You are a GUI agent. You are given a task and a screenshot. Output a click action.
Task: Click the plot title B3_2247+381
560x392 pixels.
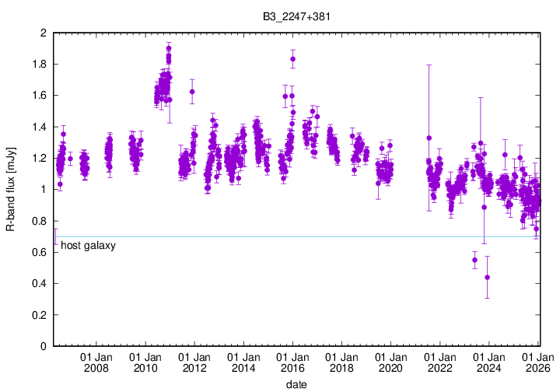point(295,16)
